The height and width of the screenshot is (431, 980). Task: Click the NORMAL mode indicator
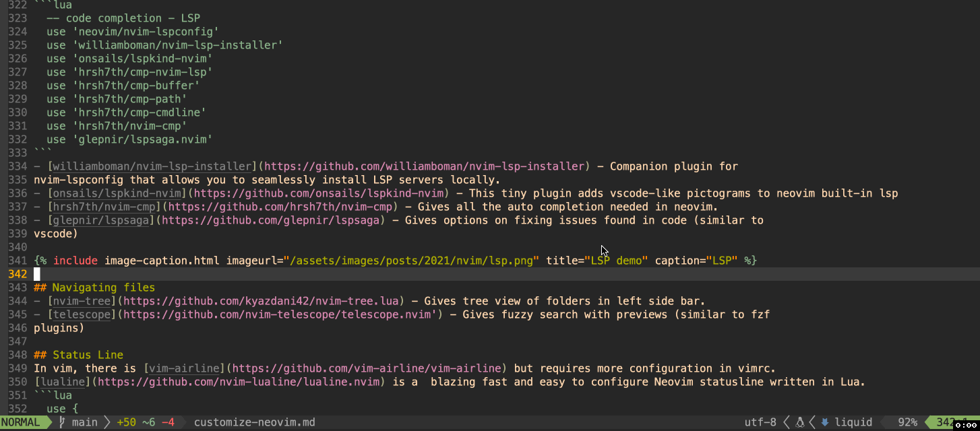(21, 423)
